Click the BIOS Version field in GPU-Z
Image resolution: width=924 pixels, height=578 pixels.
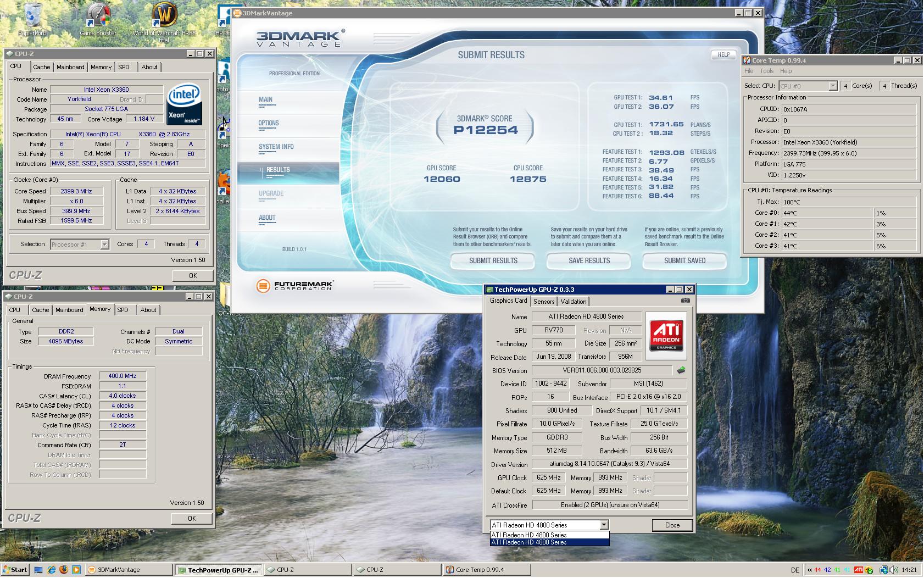pyautogui.click(x=602, y=370)
